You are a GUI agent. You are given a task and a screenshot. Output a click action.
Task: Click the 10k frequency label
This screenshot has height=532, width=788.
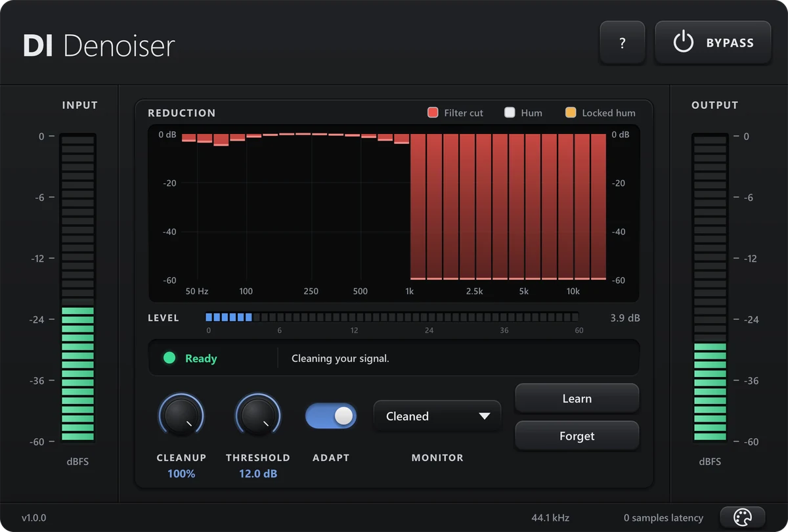click(573, 291)
